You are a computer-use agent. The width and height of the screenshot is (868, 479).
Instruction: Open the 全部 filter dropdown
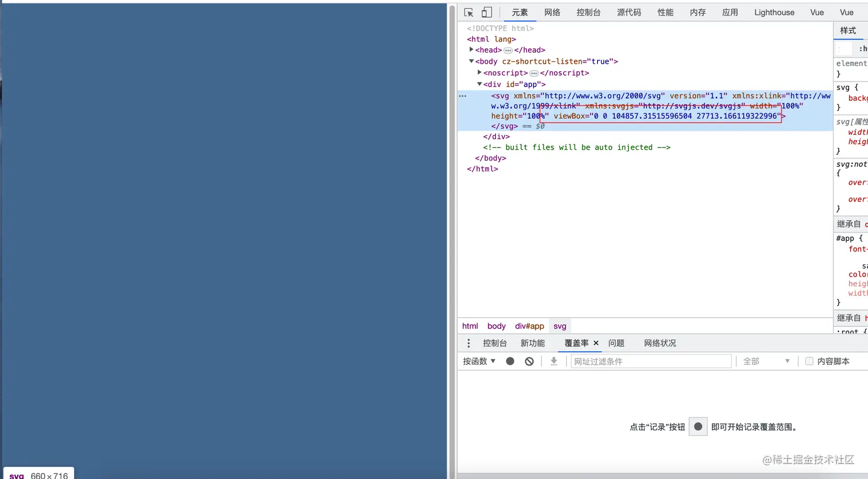(766, 361)
